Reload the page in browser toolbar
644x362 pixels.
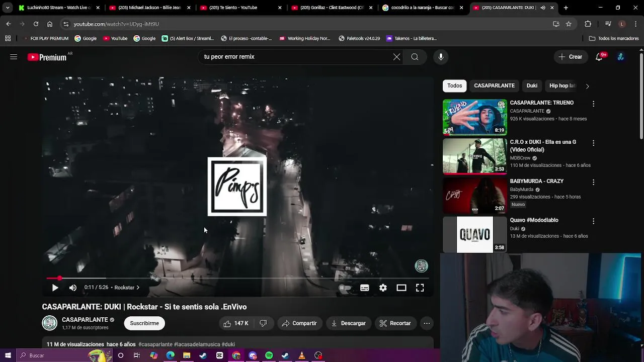[x=36, y=24]
